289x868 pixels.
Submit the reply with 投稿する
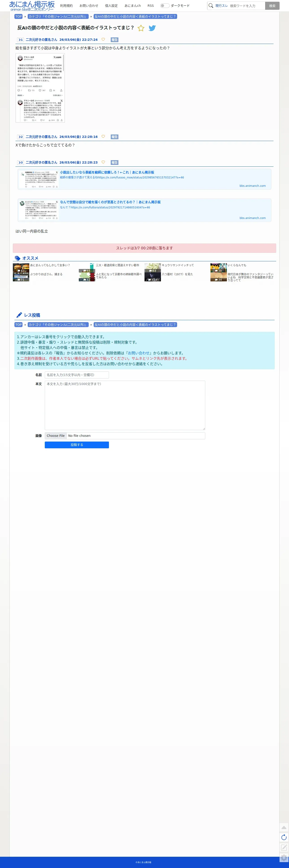(77, 445)
